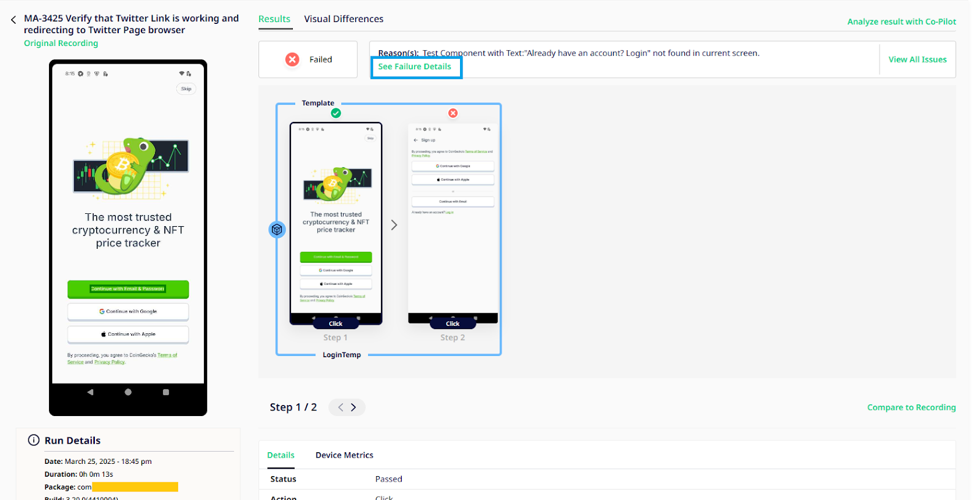
Task: Click the red failed cross above Step 2
Action: (453, 113)
